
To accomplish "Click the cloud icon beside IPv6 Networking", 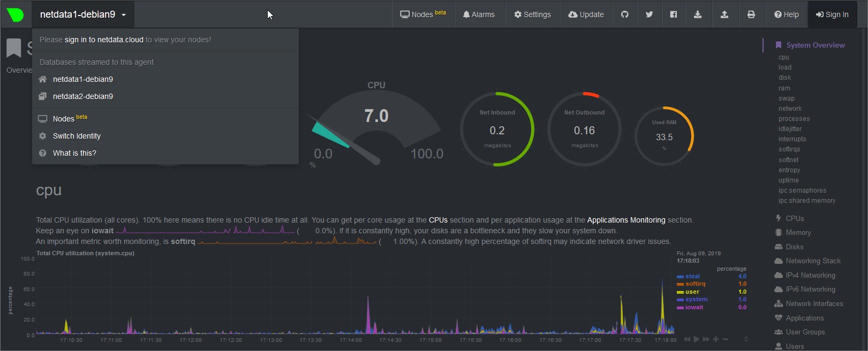I will click(x=779, y=289).
